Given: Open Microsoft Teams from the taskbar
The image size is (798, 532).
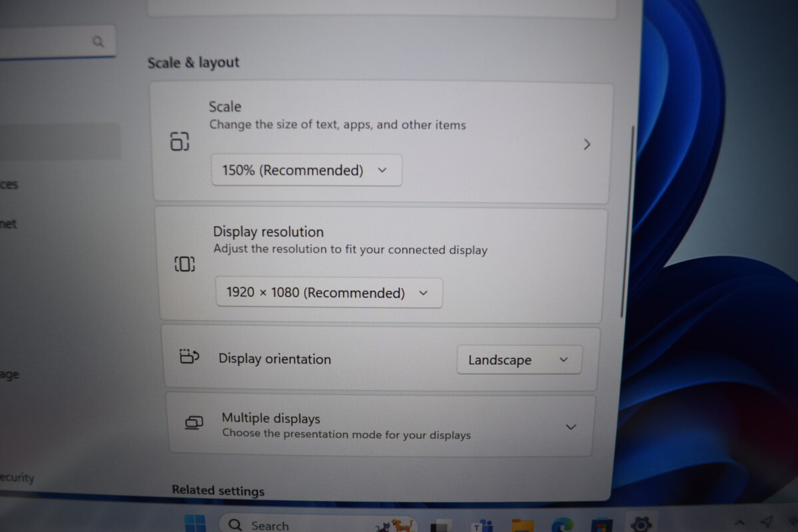Looking at the screenshot, I should coord(481,525).
